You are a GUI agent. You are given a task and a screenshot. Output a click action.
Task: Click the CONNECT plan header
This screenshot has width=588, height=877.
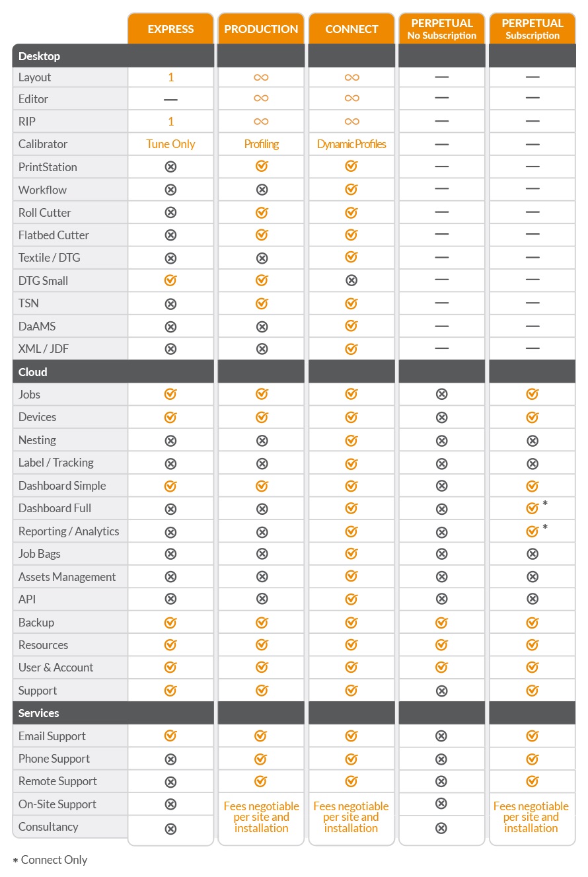click(351, 29)
